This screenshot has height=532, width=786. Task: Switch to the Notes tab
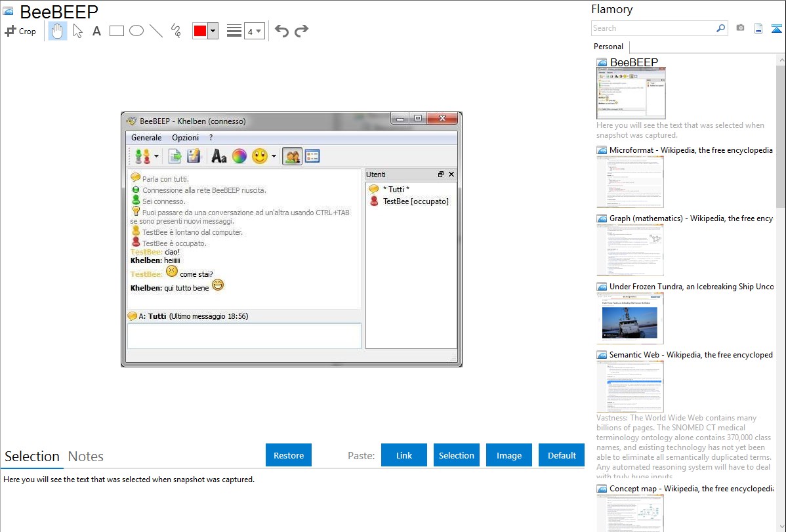(86, 457)
